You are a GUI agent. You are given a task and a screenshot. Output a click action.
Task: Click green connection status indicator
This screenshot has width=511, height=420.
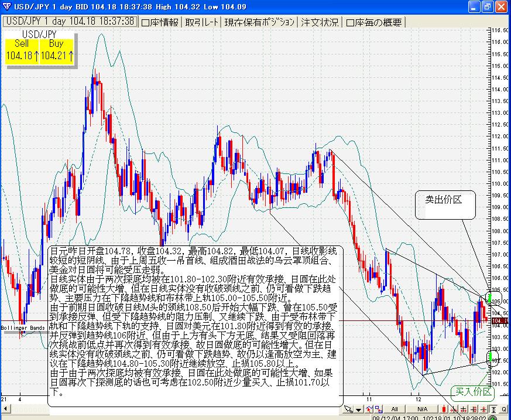tap(493, 418)
